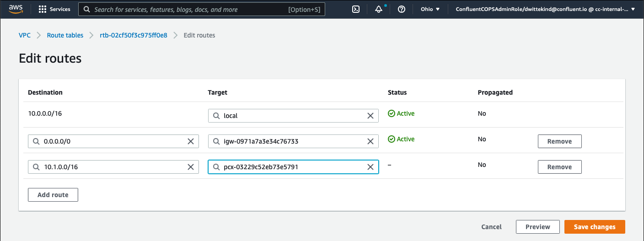This screenshot has width=644, height=241.
Task: Open rtb-02cf50f3c975ff0e8 breadcrumb link
Action: tap(134, 35)
